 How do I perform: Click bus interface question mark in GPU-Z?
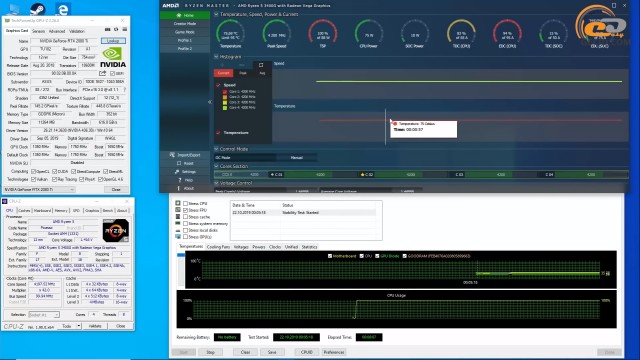coord(124,89)
